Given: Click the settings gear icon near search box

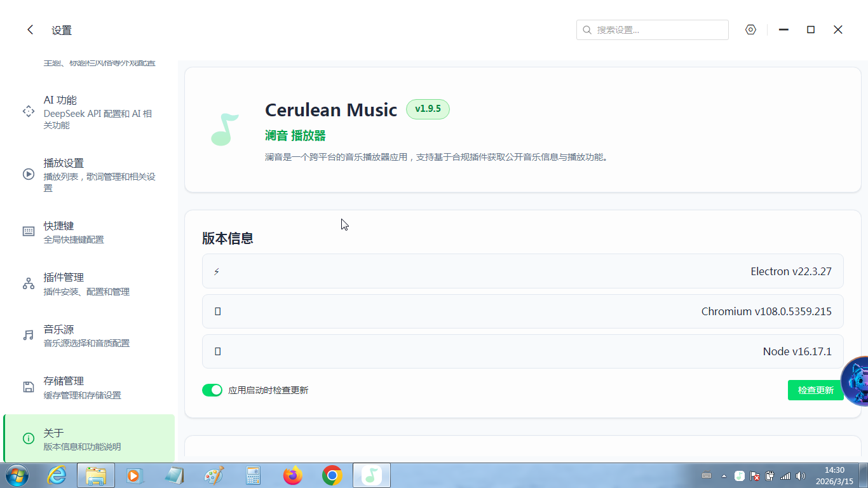Looking at the screenshot, I should (750, 30).
